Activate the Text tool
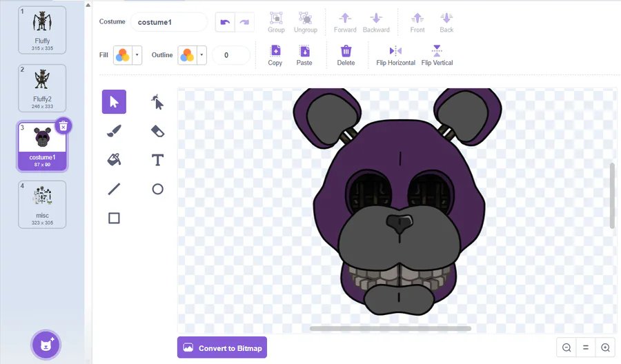The height and width of the screenshot is (364, 621). pos(157,160)
